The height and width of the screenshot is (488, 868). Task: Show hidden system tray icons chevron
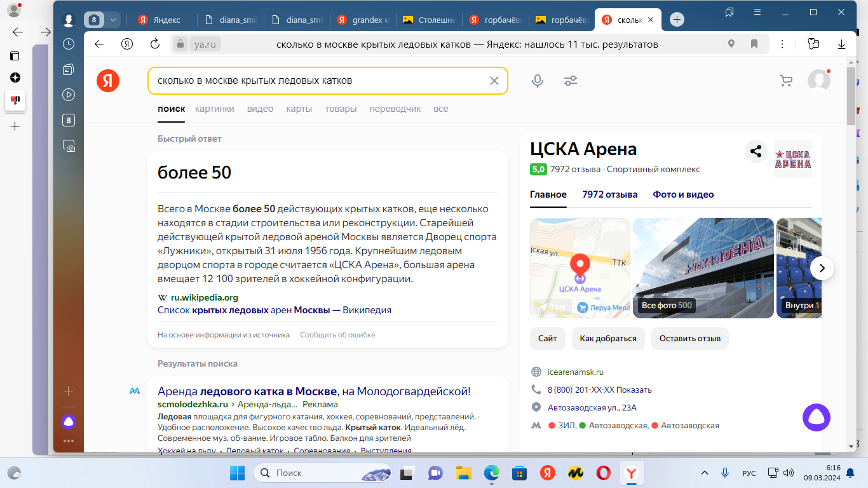pos(704,473)
